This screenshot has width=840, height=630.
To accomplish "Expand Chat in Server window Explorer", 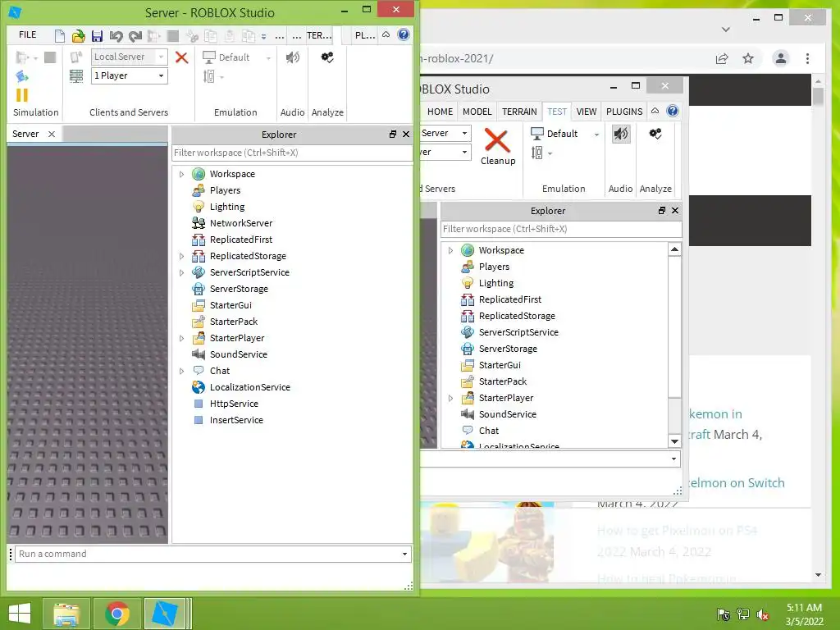I will (181, 371).
